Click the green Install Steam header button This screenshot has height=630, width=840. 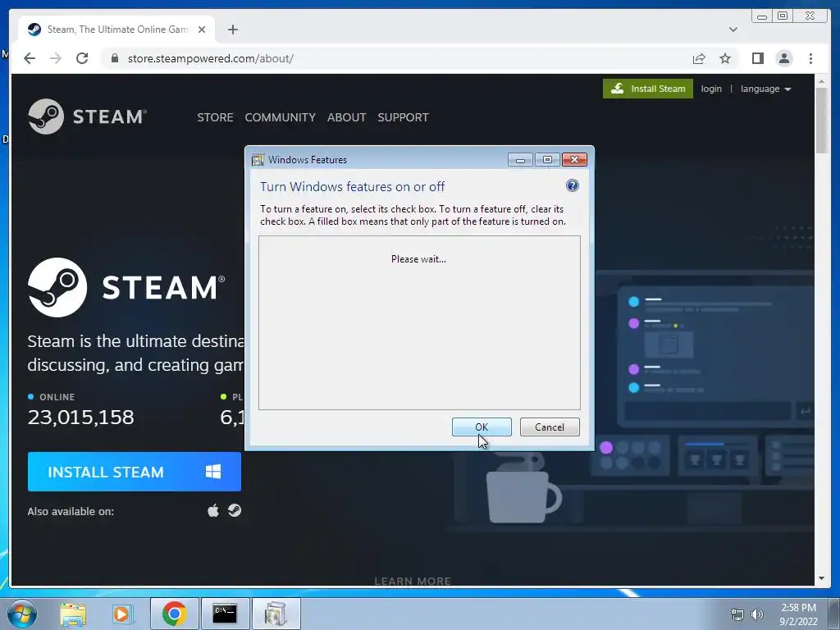coord(648,89)
